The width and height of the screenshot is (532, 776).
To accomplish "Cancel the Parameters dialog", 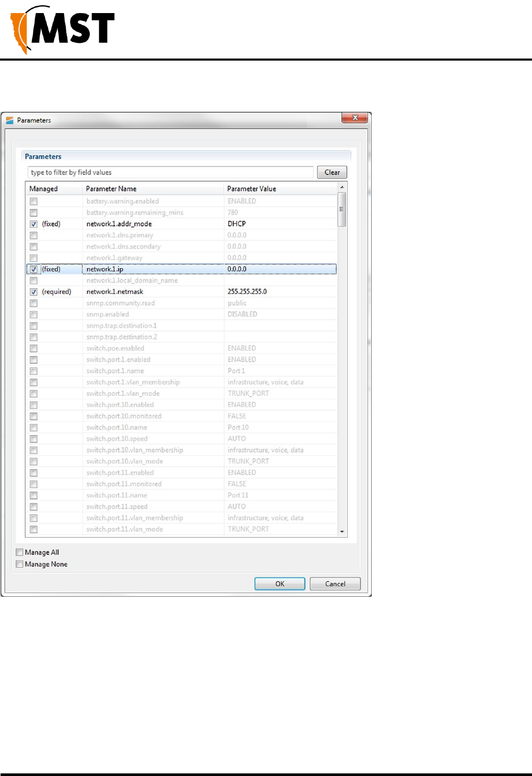I will click(335, 584).
